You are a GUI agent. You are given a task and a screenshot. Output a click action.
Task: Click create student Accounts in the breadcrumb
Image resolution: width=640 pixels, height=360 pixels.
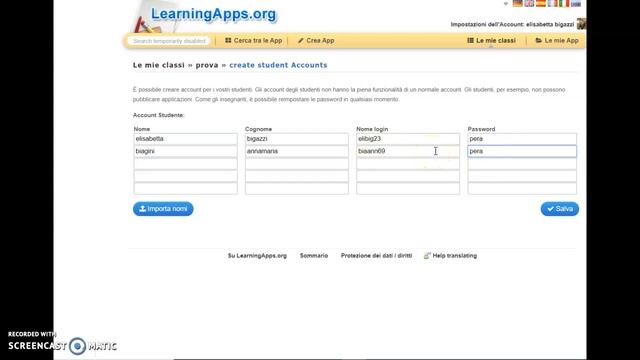click(x=278, y=65)
